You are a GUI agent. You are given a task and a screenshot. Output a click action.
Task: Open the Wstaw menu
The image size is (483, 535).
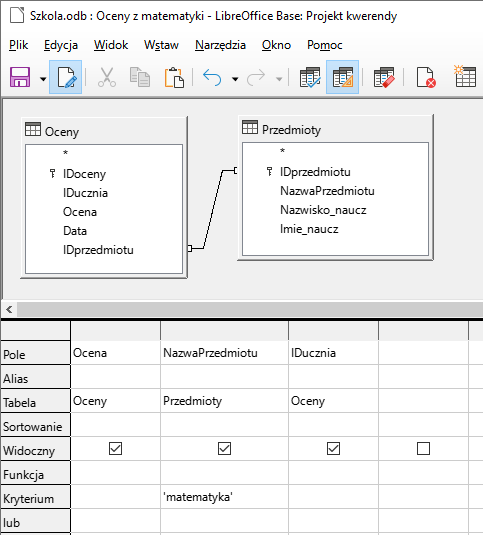(161, 45)
